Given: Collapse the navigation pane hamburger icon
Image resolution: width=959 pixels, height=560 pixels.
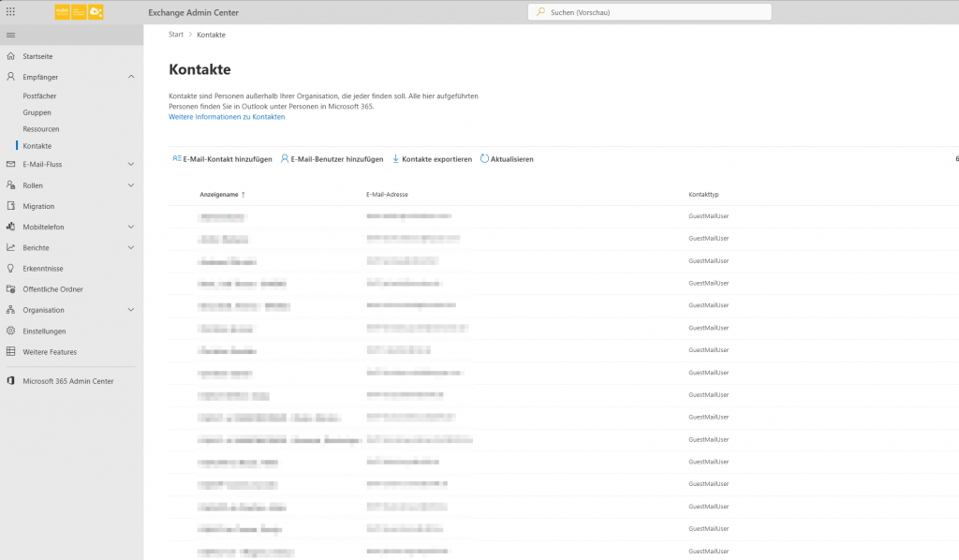Looking at the screenshot, I should (x=10, y=35).
